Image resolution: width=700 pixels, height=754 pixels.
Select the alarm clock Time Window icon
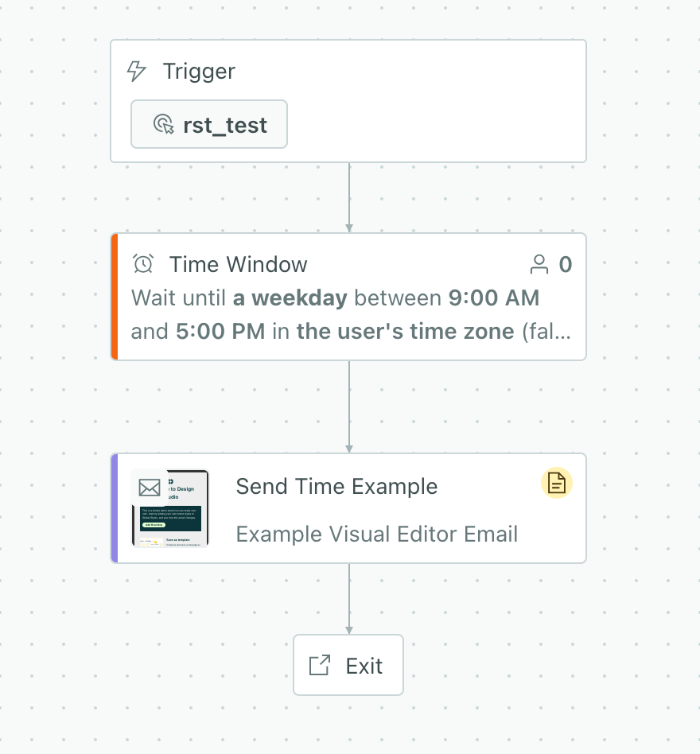tap(143, 264)
